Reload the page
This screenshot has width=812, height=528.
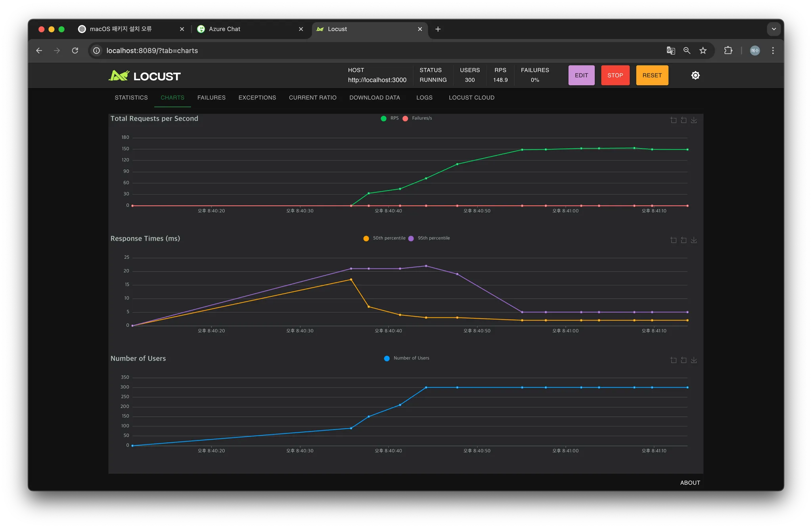pyautogui.click(x=75, y=51)
